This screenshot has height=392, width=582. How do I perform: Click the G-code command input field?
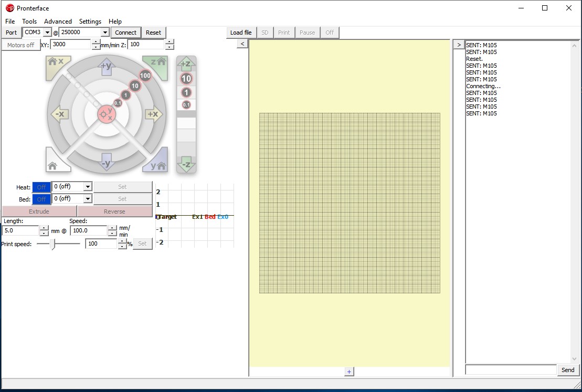[510, 369]
